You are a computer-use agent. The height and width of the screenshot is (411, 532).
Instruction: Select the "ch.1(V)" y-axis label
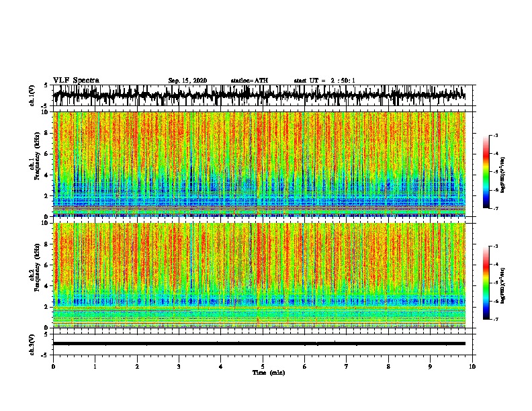click(32, 95)
